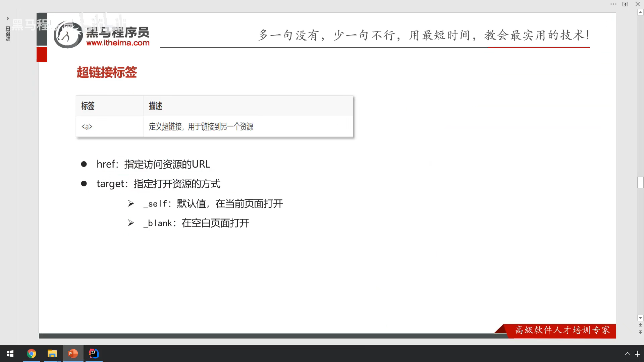Image resolution: width=644 pixels, height=362 pixels.
Task: Show hidden system tray icons
Action: 627,354
